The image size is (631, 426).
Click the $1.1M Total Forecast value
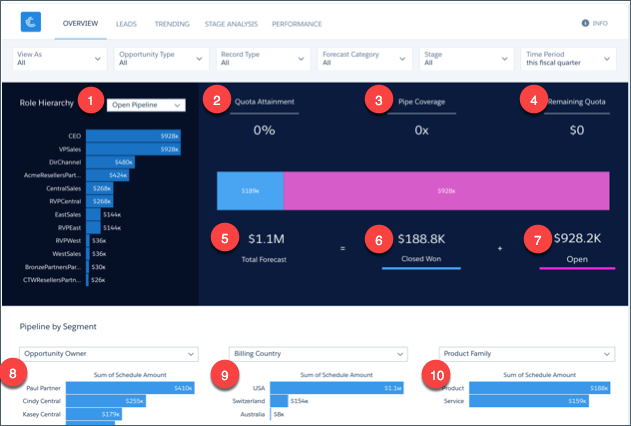point(266,239)
